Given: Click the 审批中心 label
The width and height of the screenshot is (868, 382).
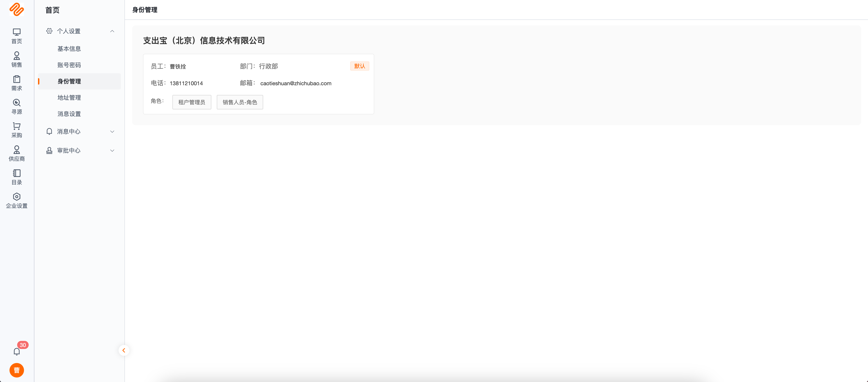Looking at the screenshot, I should click(69, 151).
